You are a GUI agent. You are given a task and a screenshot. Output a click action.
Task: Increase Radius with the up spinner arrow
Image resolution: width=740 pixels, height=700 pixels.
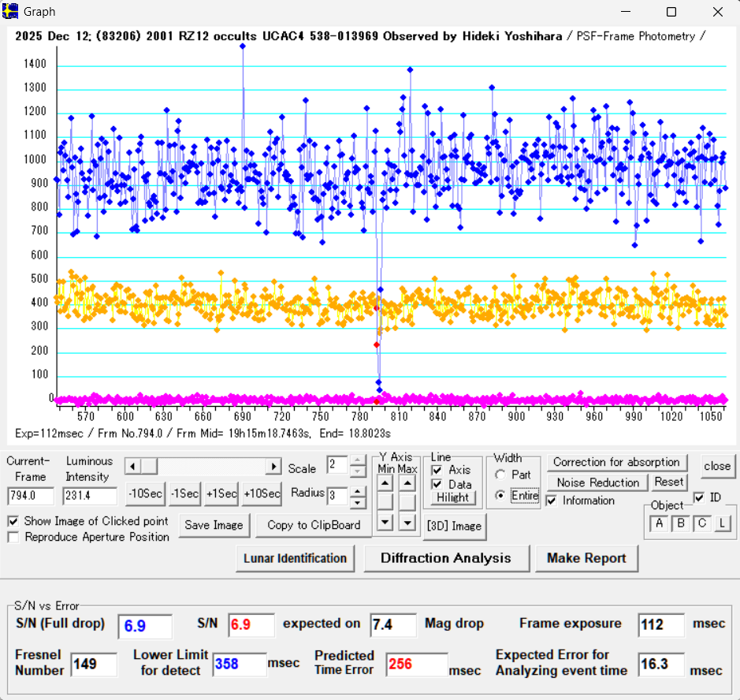(x=357, y=490)
